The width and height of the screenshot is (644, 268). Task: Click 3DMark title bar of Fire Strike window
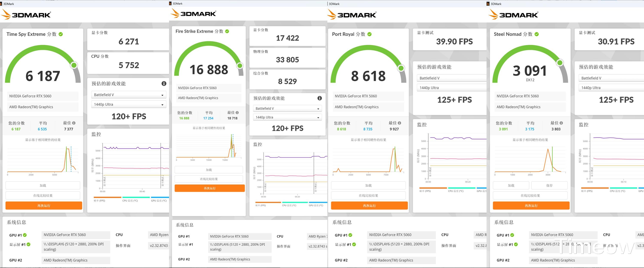177,3
